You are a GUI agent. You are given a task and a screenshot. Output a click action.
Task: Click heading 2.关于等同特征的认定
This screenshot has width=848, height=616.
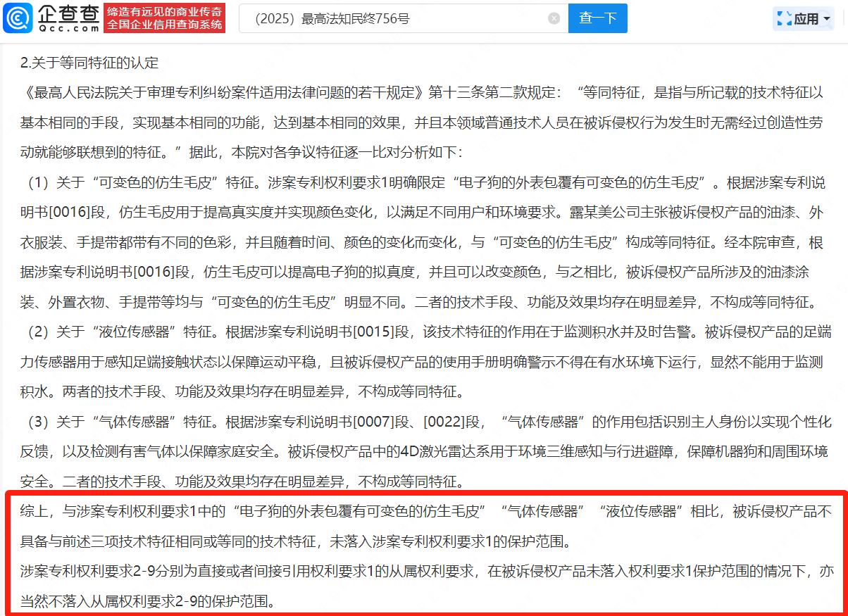pyautogui.click(x=89, y=63)
